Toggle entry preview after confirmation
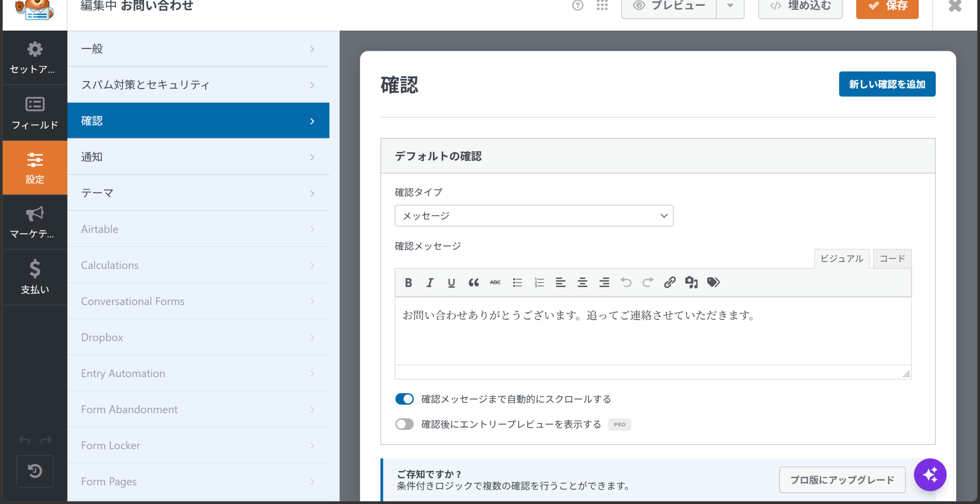This screenshot has height=504, width=980. [404, 424]
